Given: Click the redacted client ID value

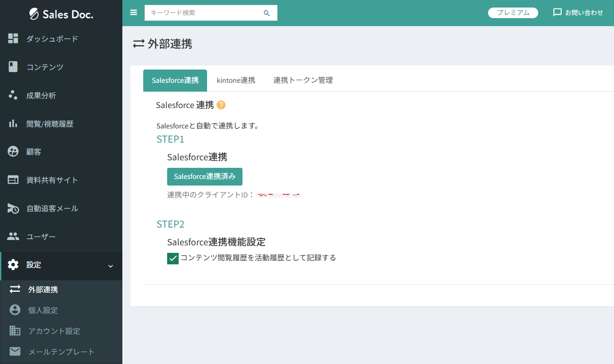Looking at the screenshot, I should click(278, 195).
